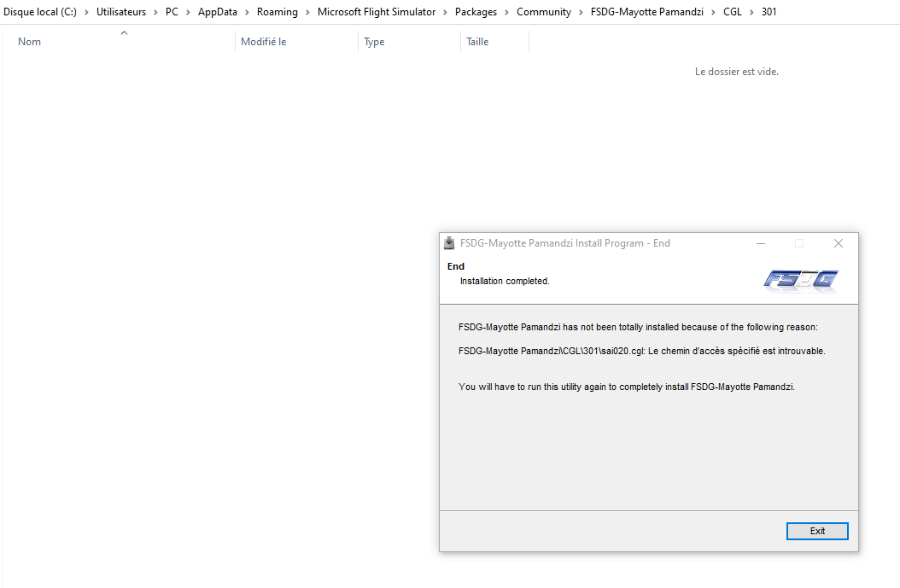Expand the chevron after Packages in path
The height and width of the screenshot is (588, 900).
507,12
